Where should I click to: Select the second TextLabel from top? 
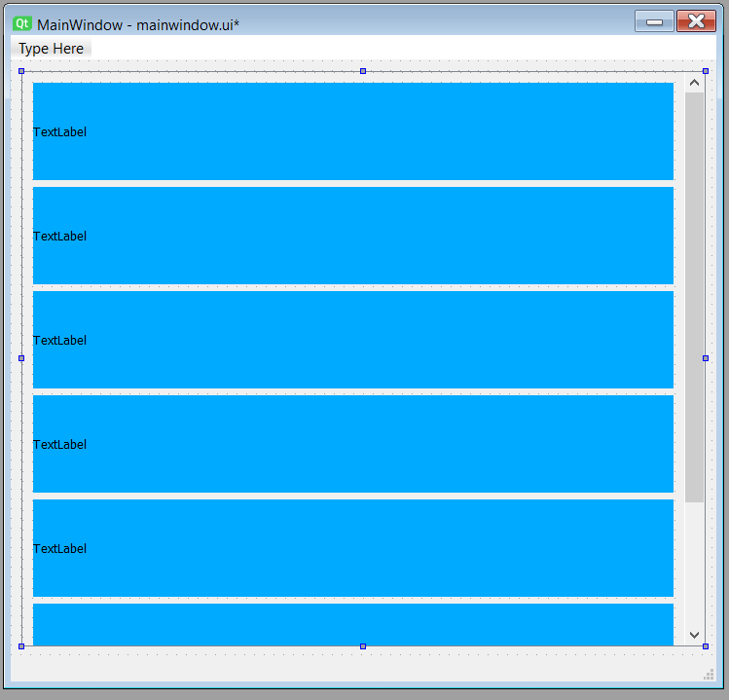point(353,236)
